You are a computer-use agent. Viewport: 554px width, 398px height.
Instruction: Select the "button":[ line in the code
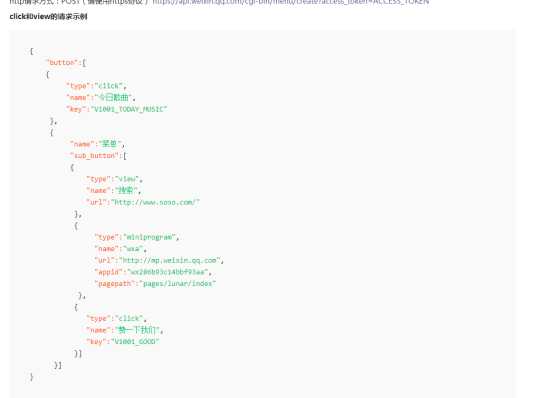tap(66, 63)
